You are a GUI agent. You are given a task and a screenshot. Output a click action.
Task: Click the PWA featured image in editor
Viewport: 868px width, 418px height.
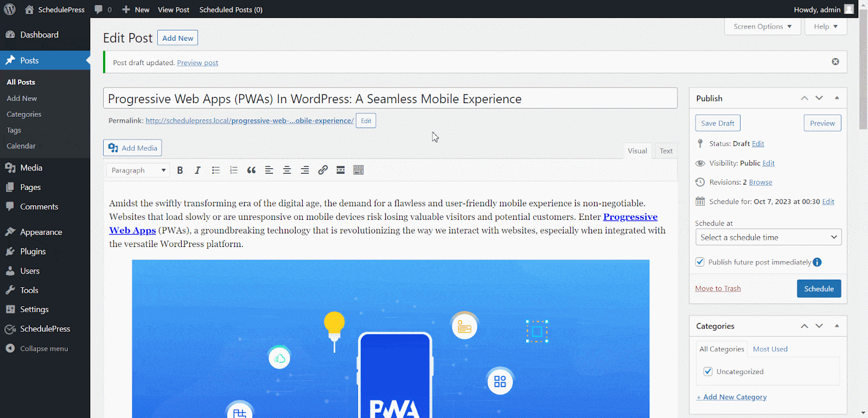pos(391,339)
